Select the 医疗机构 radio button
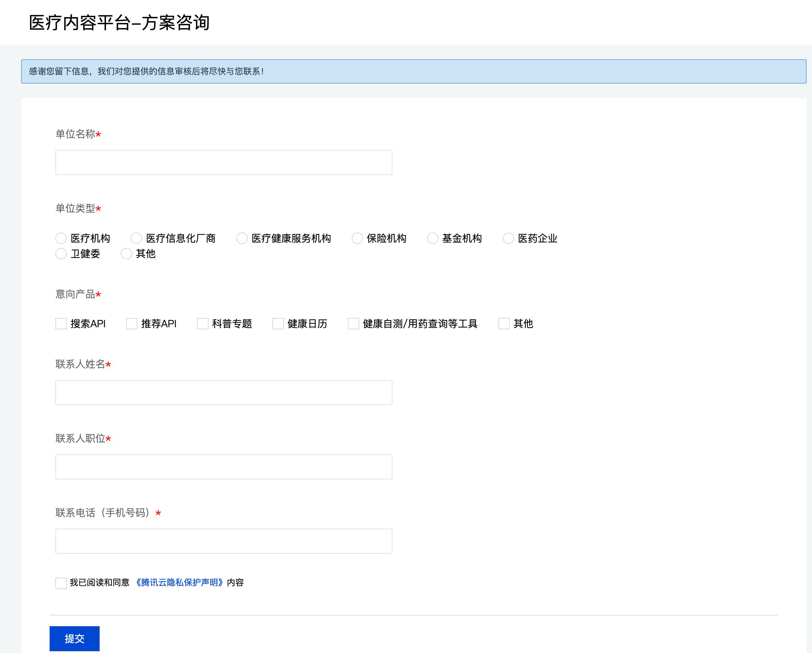 click(61, 238)
